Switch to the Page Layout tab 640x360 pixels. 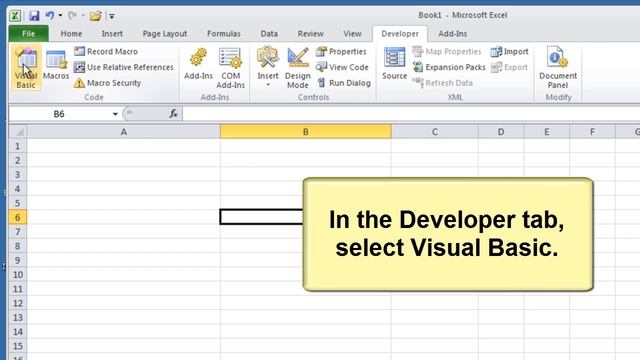point(165,33)
